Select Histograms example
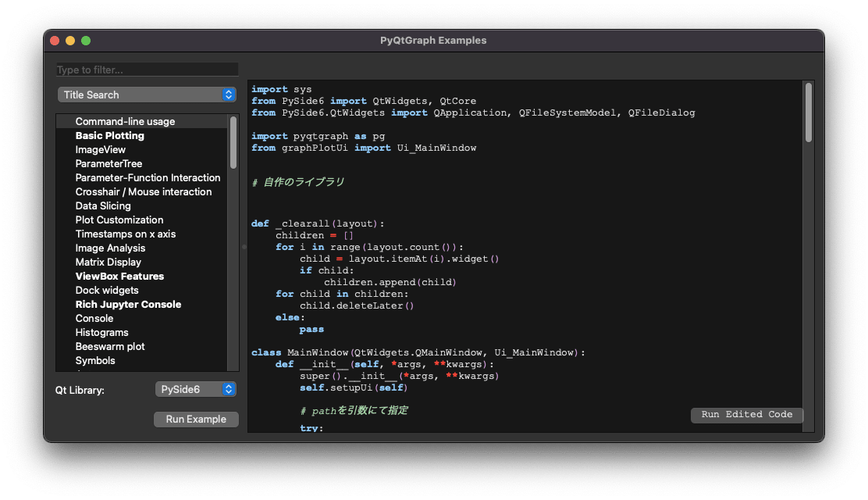The width and height of the screenshot is (868, 500). point(142,333)
